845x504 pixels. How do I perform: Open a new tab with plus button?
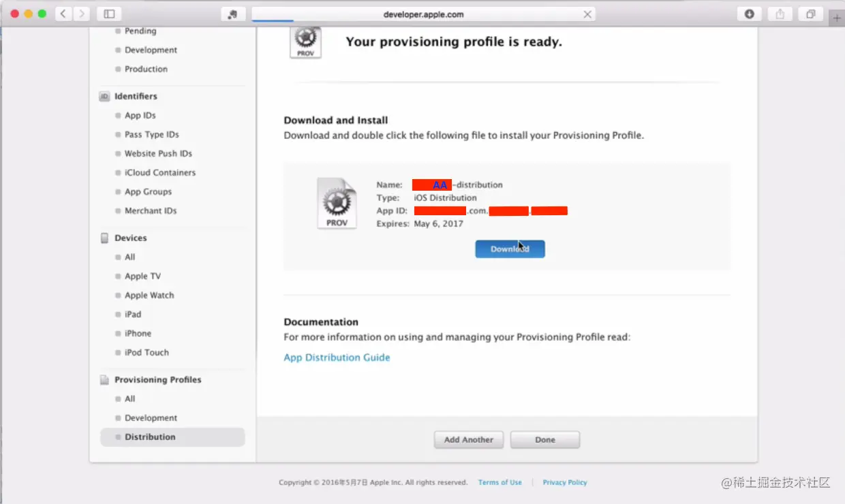tap(838, 18)
